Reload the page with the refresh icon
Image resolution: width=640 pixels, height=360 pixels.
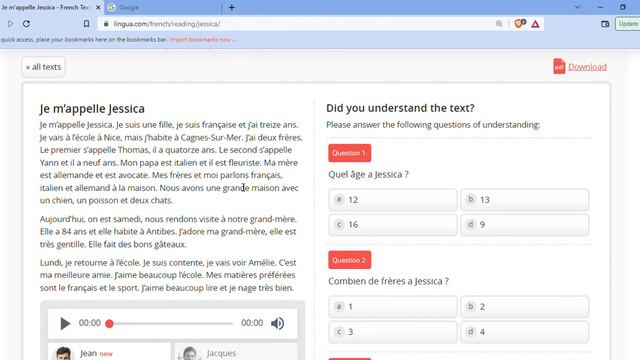[x=27, y=24]
